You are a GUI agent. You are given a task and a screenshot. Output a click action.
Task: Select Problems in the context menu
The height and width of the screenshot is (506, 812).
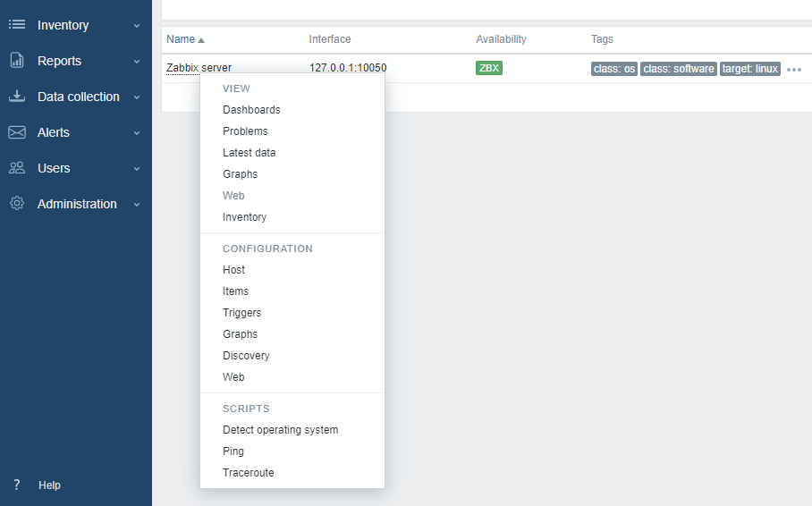pos(245,131)
